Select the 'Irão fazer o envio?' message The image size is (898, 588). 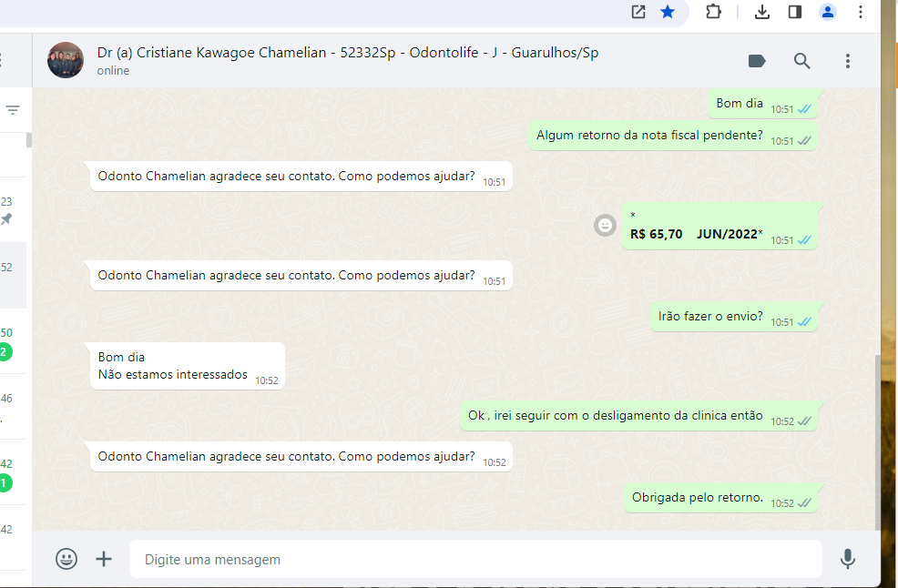(x=734, y=317)
